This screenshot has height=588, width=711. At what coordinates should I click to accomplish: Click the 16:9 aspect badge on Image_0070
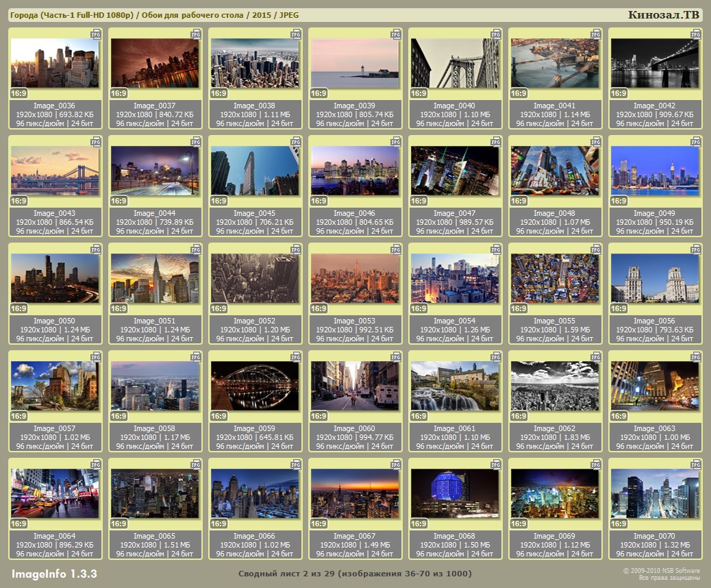pos(619,524)
